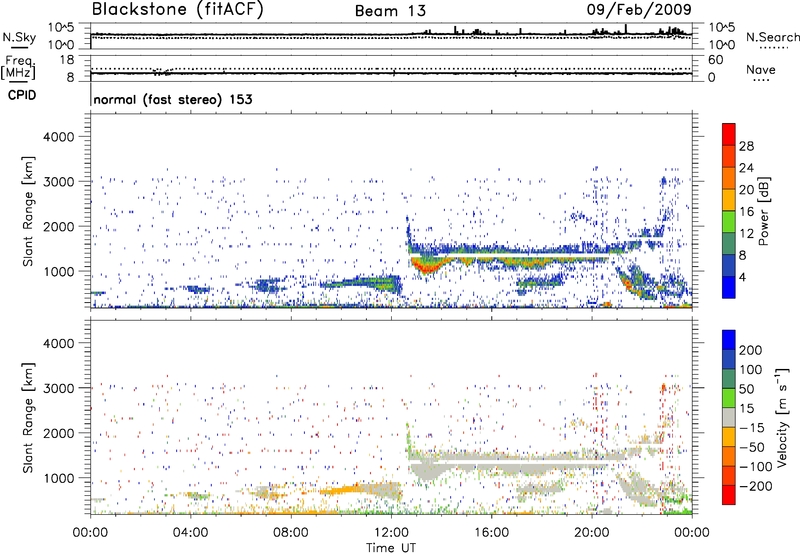Click the "Slant Range [km]" label of power panel
The width and height of the screenshot is (800, 554).
click(x=28, y=211)
